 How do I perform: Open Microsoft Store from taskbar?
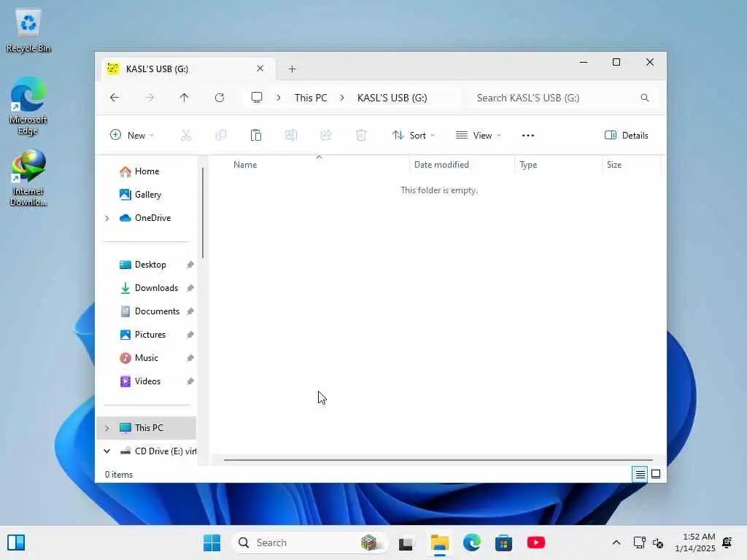(x=503, y=542)
